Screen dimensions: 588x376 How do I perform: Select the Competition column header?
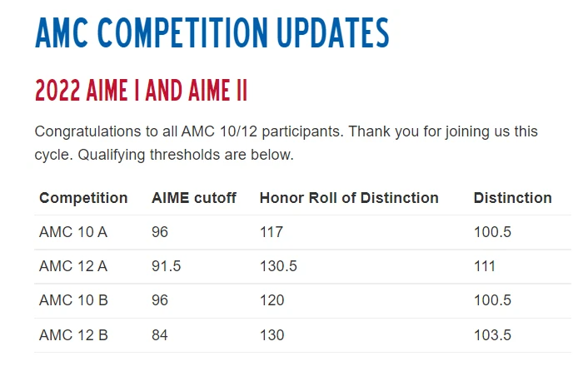click(83, 198)
